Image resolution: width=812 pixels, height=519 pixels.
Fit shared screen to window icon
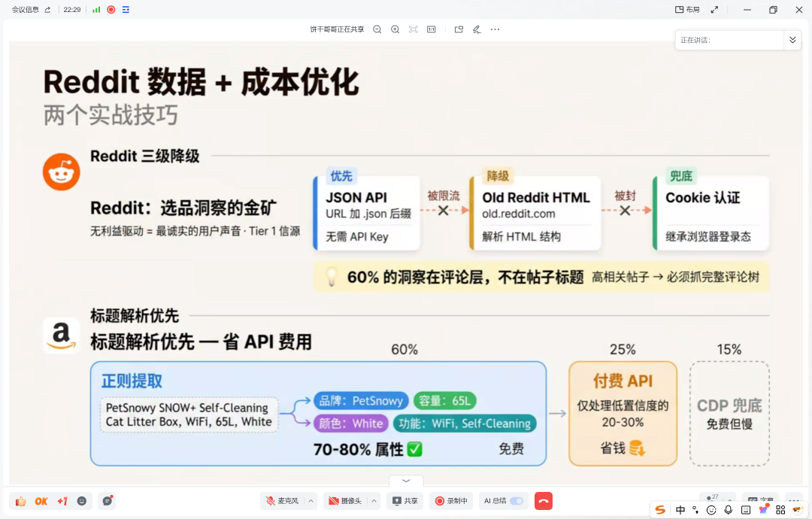click(x=414, y=29)
